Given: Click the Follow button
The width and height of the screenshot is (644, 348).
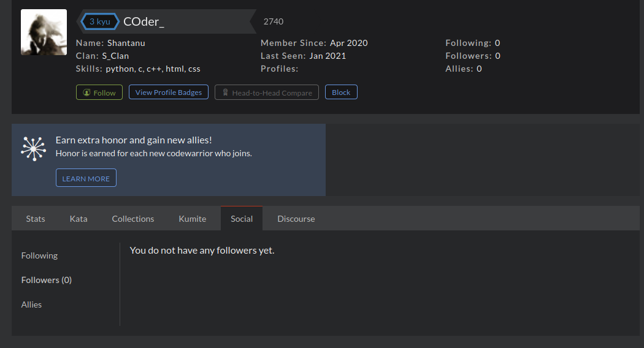Looking at the screenshot, I should pyautogui.click(x=99, y=93).
